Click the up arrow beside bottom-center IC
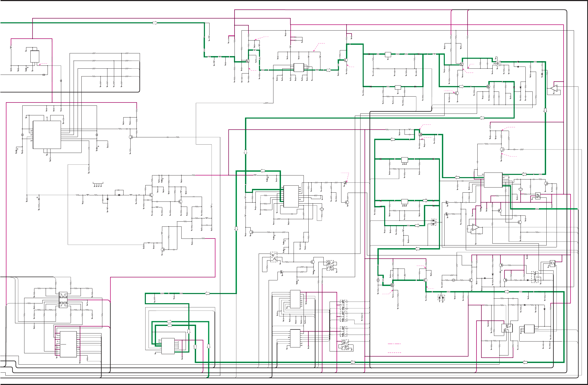The width and height of the screenshot is (588, 385). pos(195,346)
